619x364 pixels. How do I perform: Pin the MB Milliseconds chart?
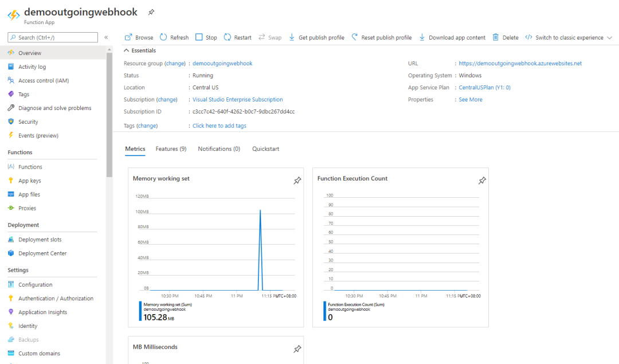pos(297,349)
